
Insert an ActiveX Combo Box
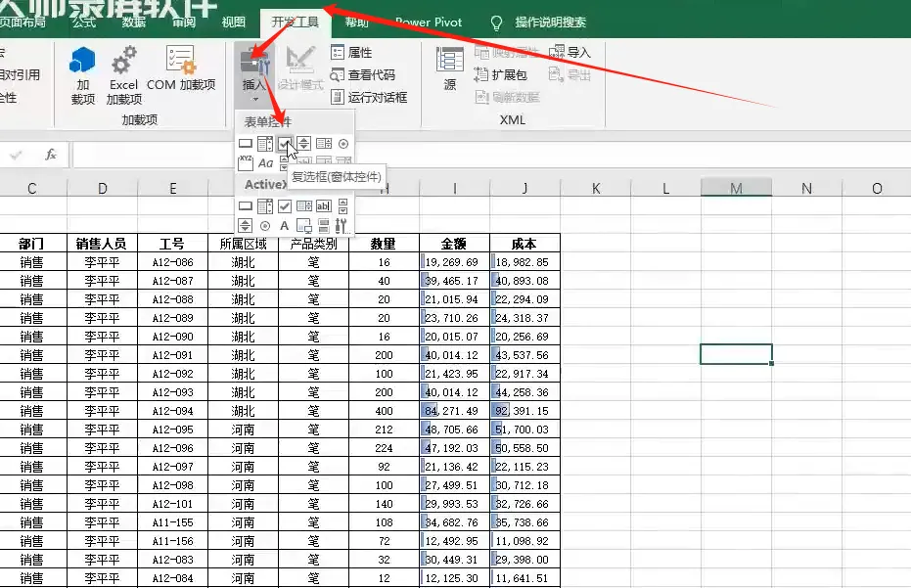[265, 205]
